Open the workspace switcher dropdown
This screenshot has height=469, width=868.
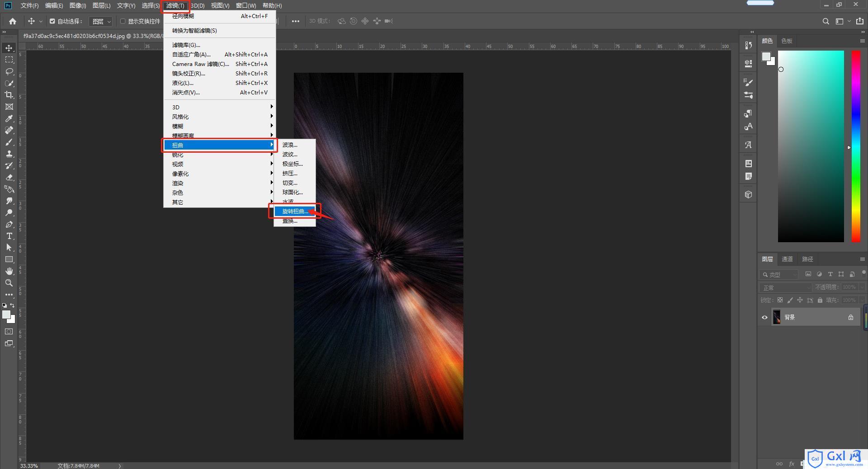842,21
